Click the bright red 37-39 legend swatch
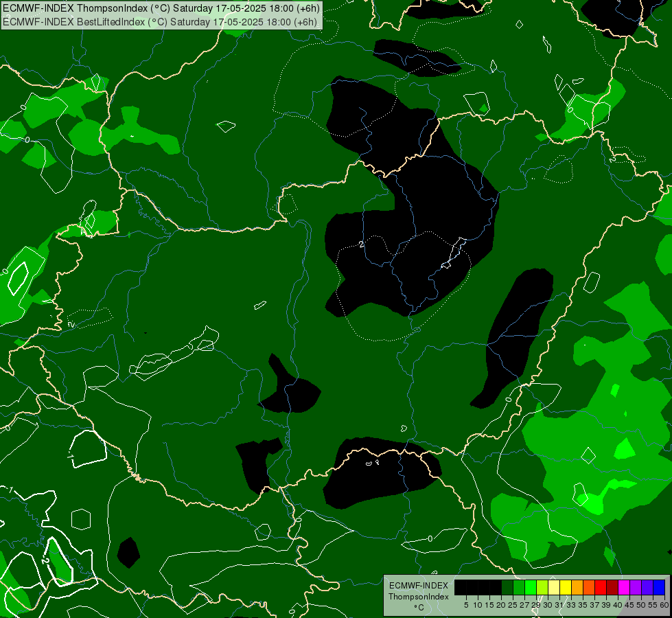 (x=601, y=587)
